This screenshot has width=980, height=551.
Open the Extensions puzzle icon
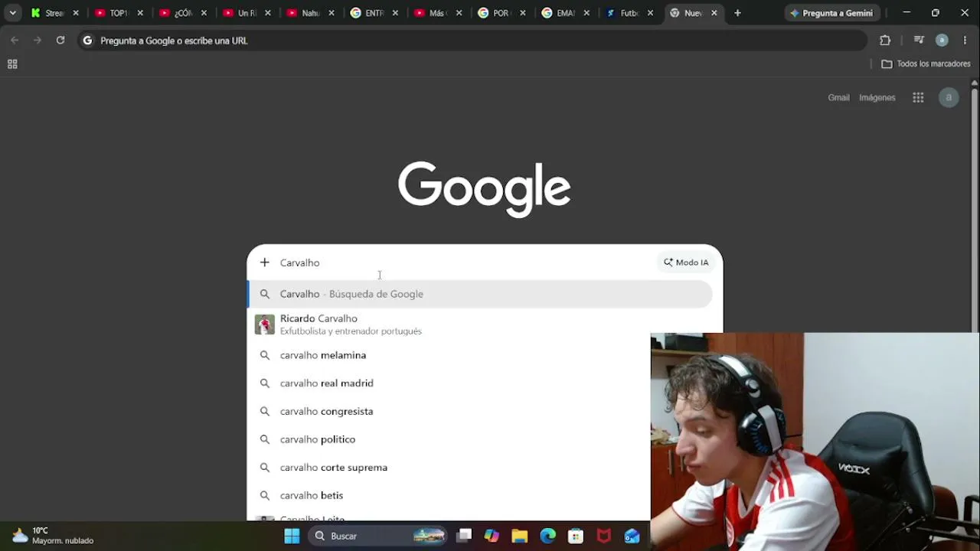click(885, 41)
